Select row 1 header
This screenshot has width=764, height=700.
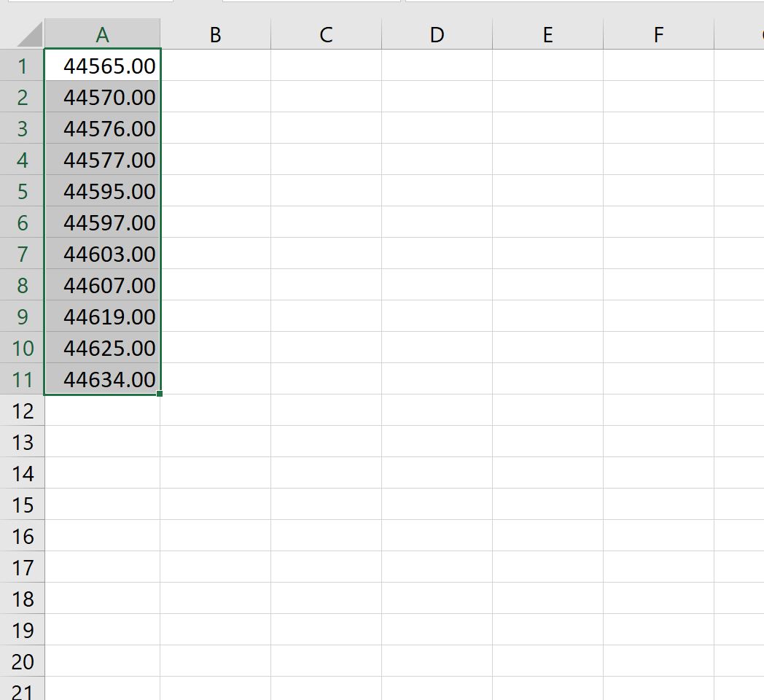pyautogui.click(x=22, y=66)
